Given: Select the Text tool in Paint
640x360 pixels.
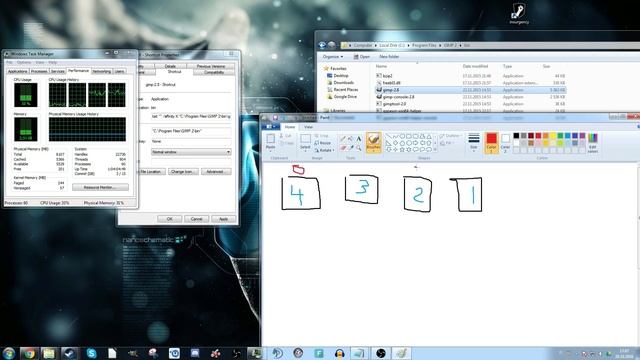Looking at the screenshot, I should point(358,139).
